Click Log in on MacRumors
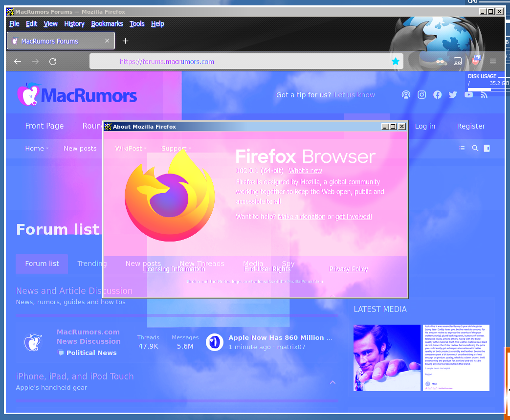 click(425, 126)
